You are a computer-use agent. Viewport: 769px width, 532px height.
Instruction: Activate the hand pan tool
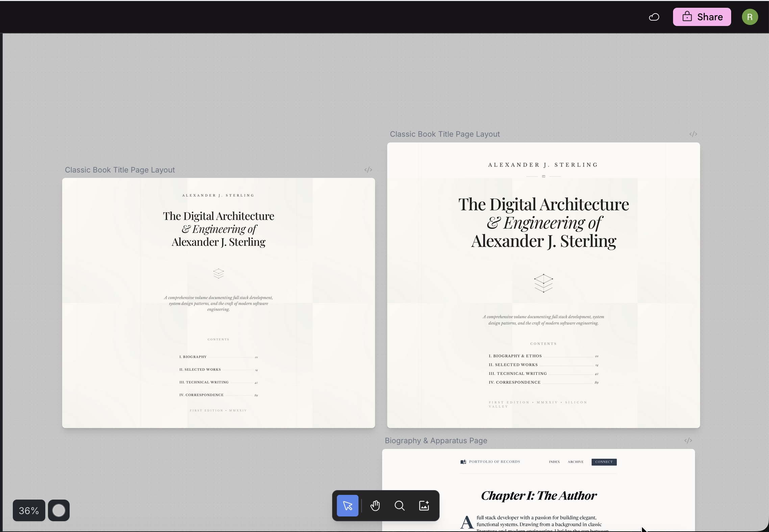coord(375,506)
